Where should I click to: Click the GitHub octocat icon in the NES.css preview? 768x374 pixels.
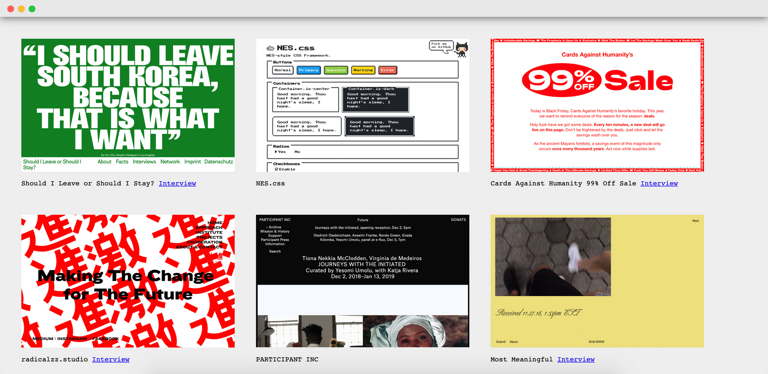tap(461, 48)
